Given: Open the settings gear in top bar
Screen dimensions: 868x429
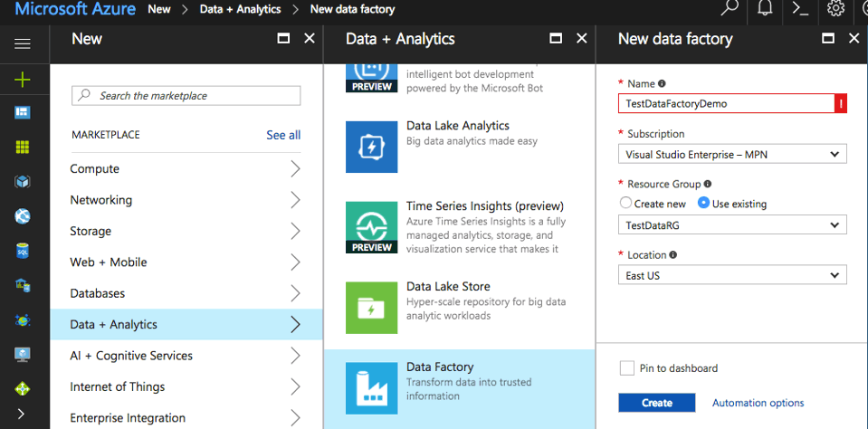Looking at the screenshot, I should click(836, 9).
